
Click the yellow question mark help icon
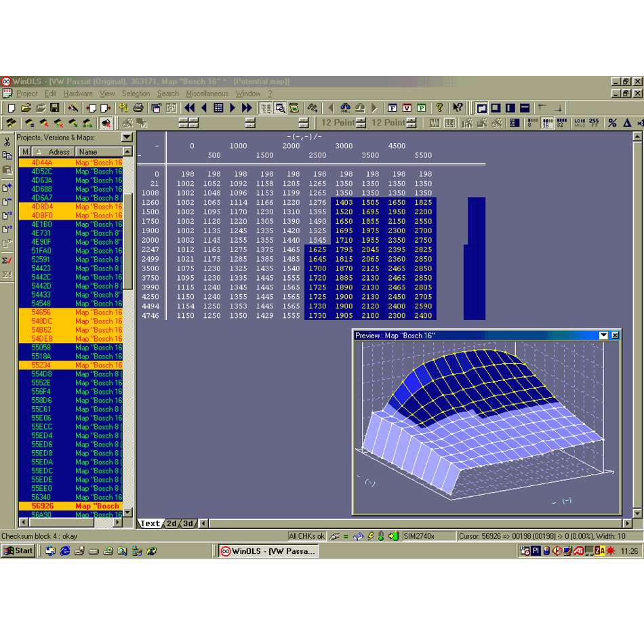point(440,108)
